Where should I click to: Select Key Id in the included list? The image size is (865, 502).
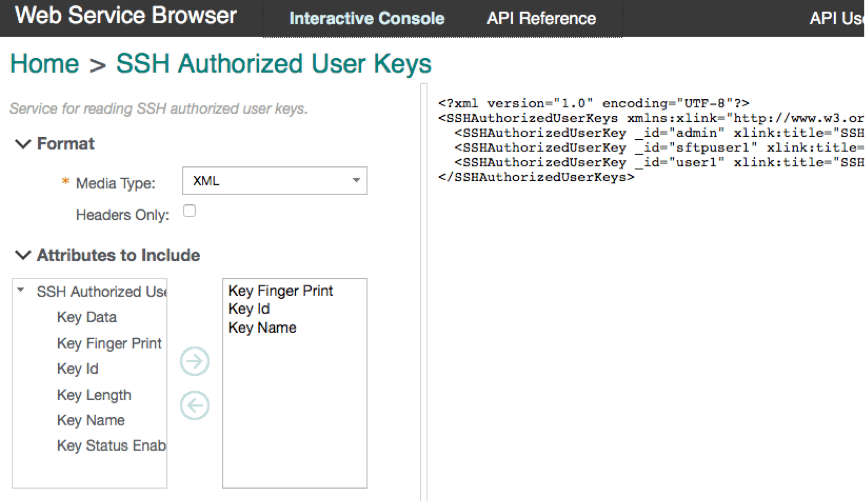click(249, 309)
